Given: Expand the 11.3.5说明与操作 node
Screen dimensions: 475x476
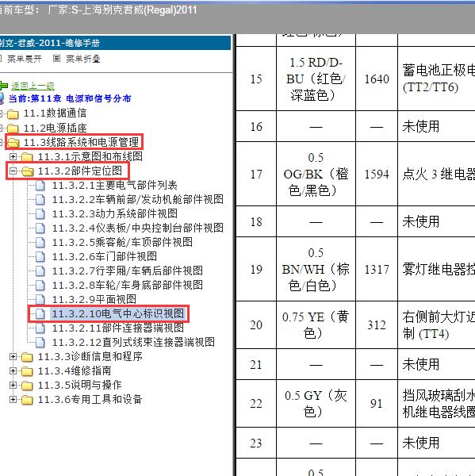Looking at the screenshot, I should 13,385.
